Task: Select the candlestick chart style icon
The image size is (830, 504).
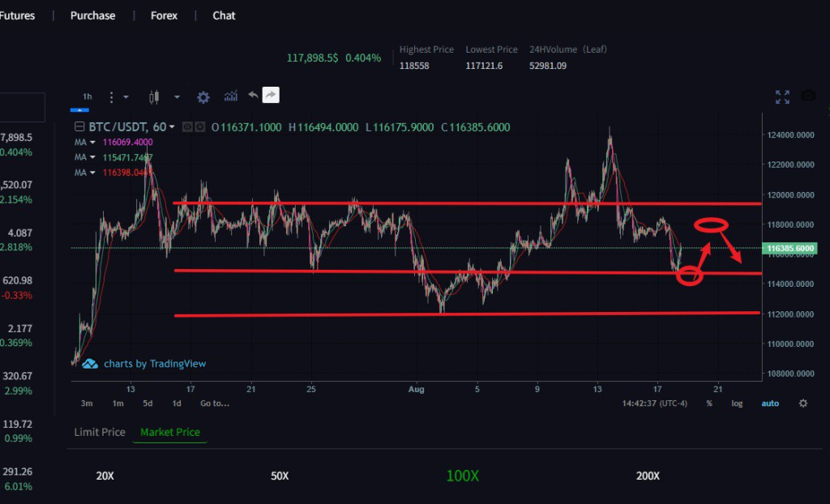Action: pyautogui.click(x=154, y=97)
